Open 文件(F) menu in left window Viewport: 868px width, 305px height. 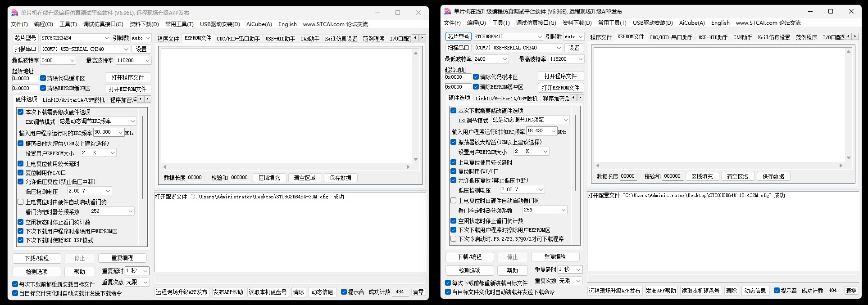[x=19, y=24]
